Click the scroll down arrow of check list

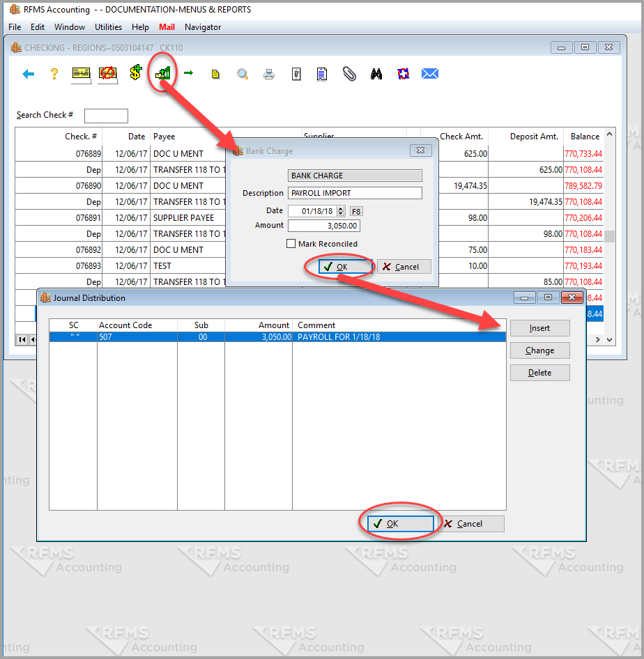[610, 339]
